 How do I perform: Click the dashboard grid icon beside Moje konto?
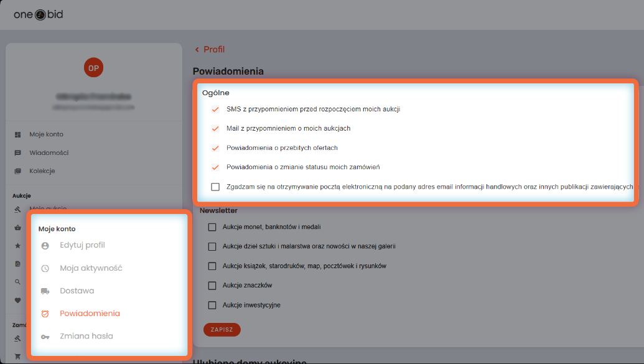pos(17,135)
